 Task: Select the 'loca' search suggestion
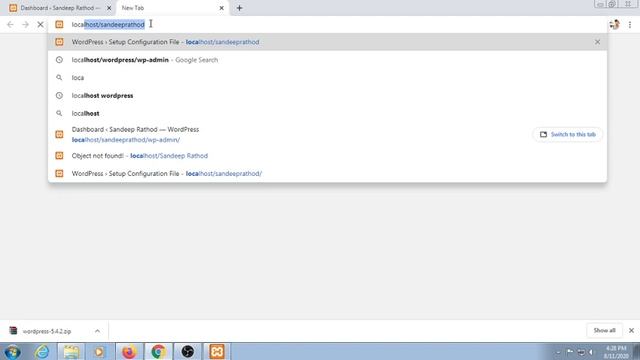point(327,78)
